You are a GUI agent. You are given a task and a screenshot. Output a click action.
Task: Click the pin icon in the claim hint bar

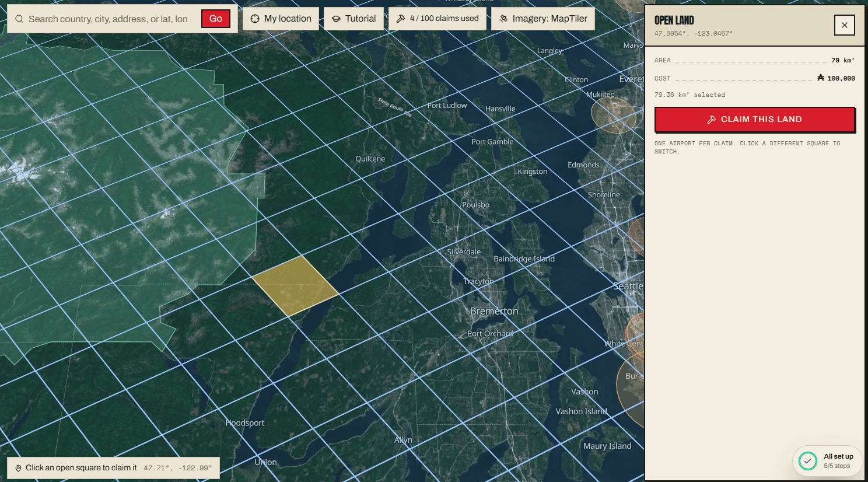click(x=18, y=468)
